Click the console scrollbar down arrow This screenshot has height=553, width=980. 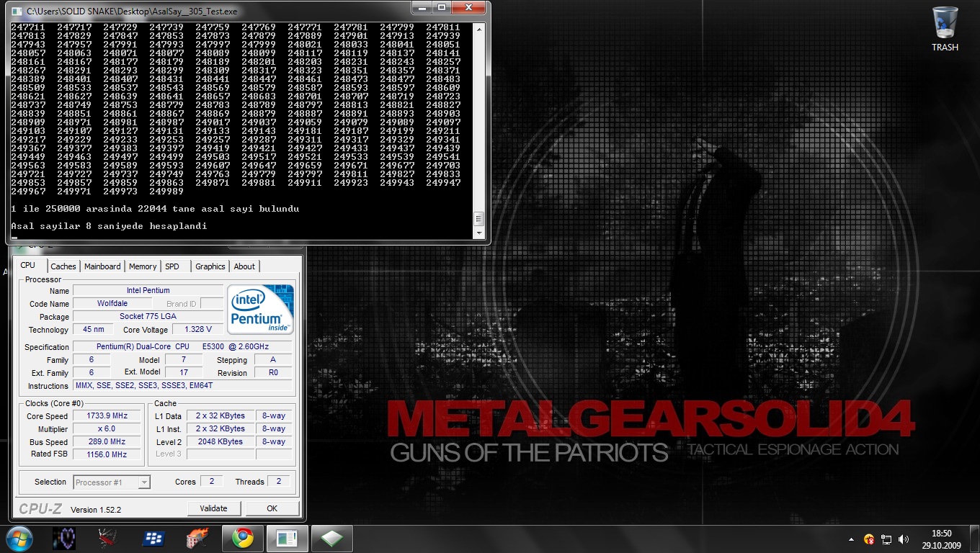[x=478, y=233]
